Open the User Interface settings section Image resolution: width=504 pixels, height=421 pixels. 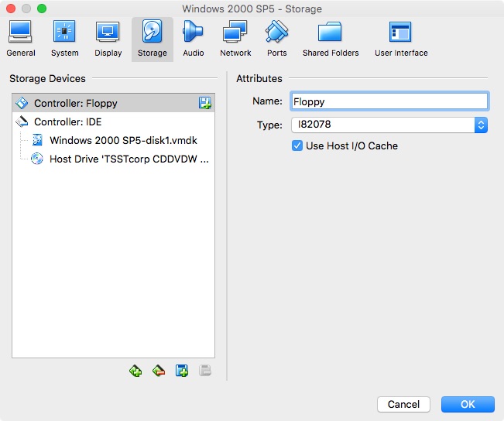click(401, 39)
